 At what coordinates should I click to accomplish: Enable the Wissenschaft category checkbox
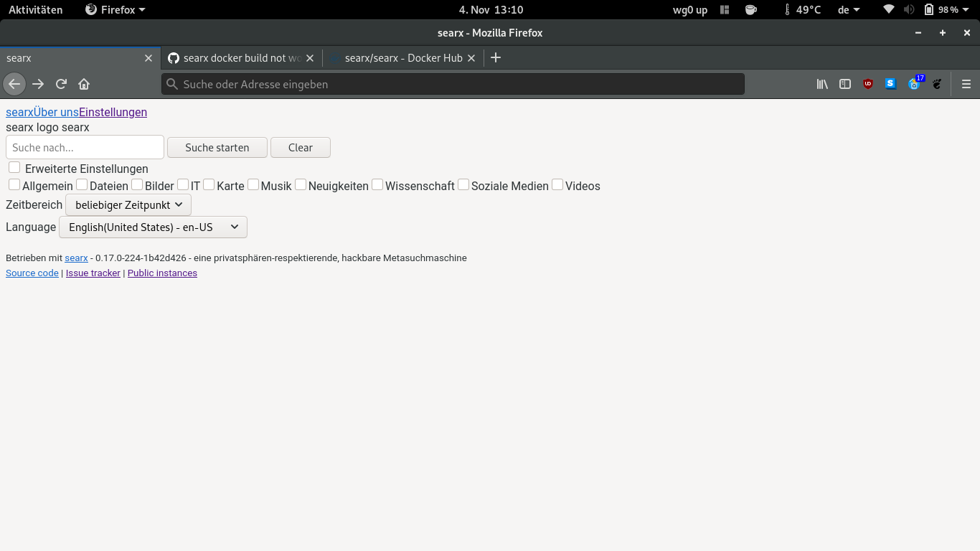click(x=377, y=184)
